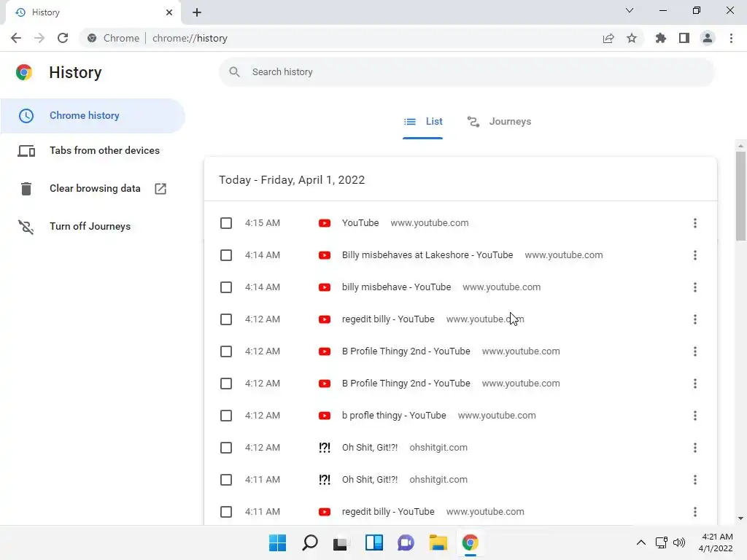Click the history page vertical scrollbar thumb
This screenshot has width=747, height=560.
coord(740,195)
